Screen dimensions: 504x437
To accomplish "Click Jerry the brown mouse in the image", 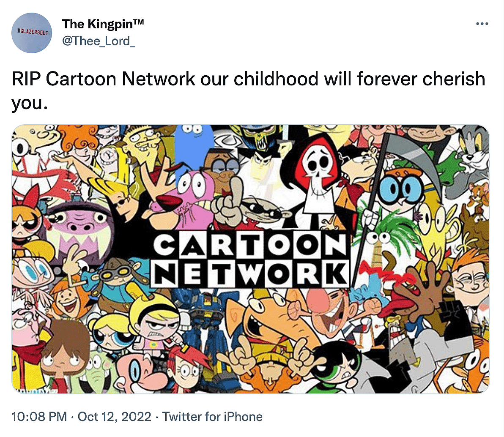I will [x=477, y=195].
